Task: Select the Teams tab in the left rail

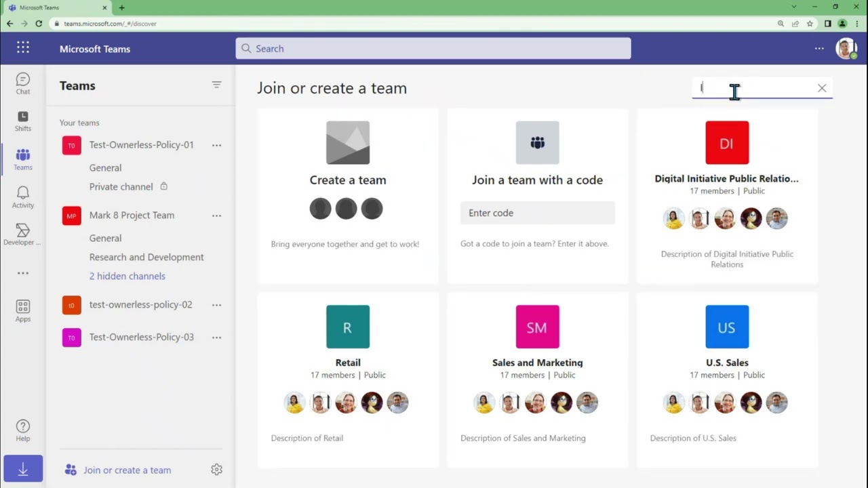Action: [x=23, y=159]
